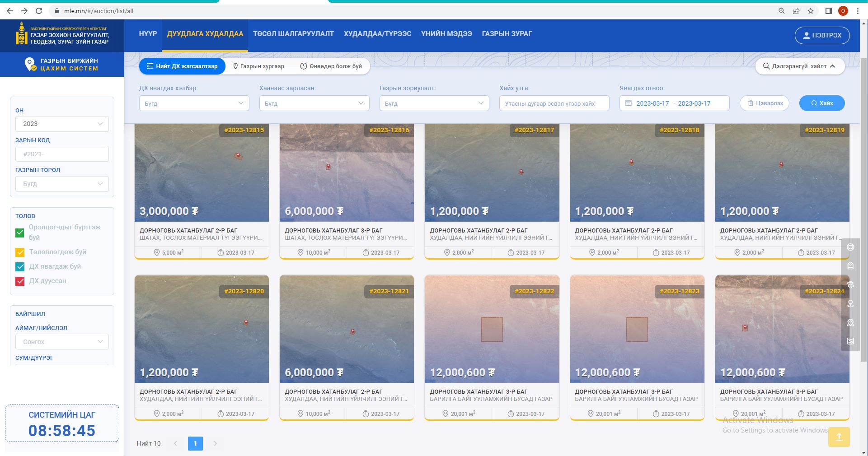This screenshot has width=868, height=456.
Task: Open listing thumbnail #2023-12823
Action: coord(637,329)
